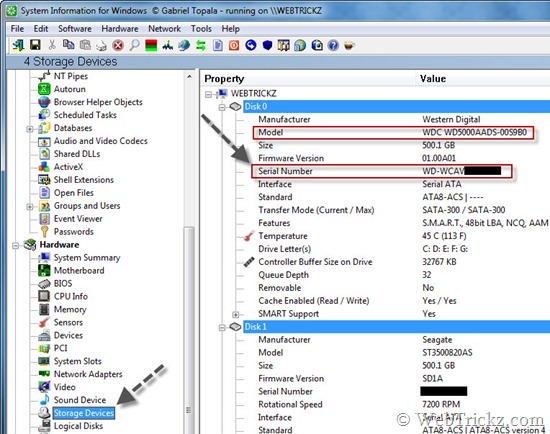
Task: Click the copy toolbar icon
Action: pyautogui.click(x=68, y=45)
